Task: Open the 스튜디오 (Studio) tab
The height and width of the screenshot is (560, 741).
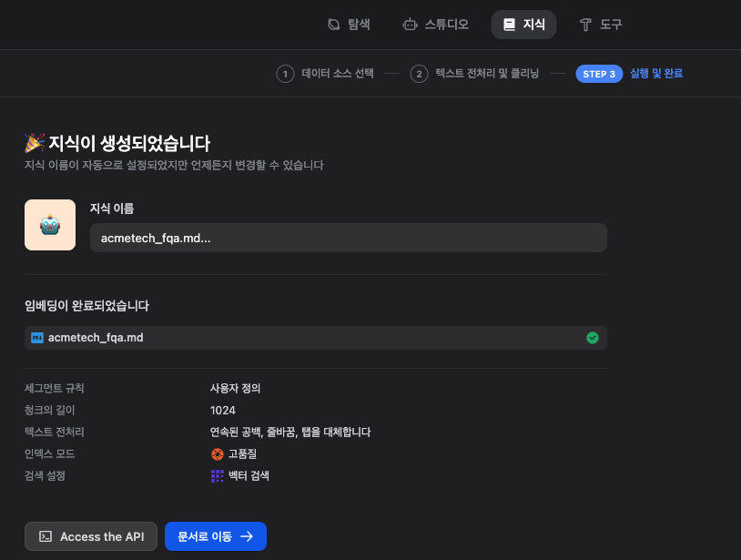Action: (x=436, y=25)
